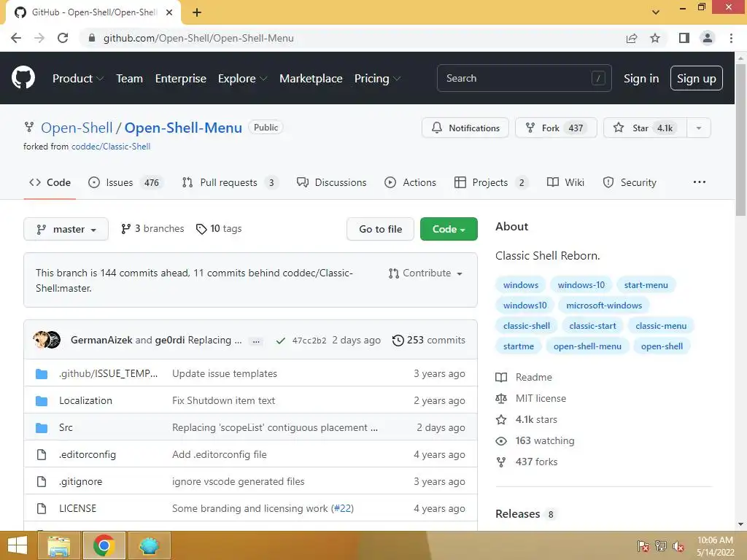Open pull request #22 link
747x560 pixels.
343,508
